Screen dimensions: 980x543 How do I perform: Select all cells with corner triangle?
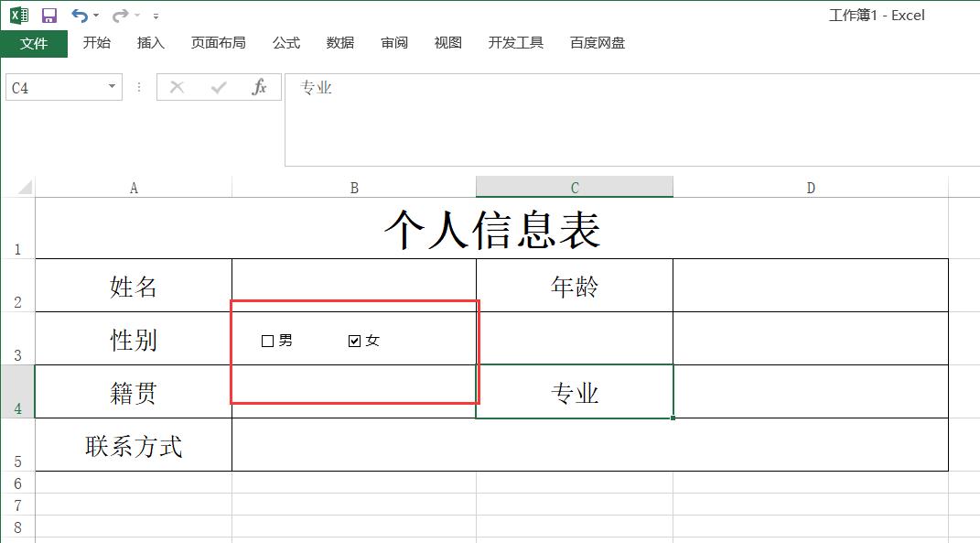tap(24, 187)
